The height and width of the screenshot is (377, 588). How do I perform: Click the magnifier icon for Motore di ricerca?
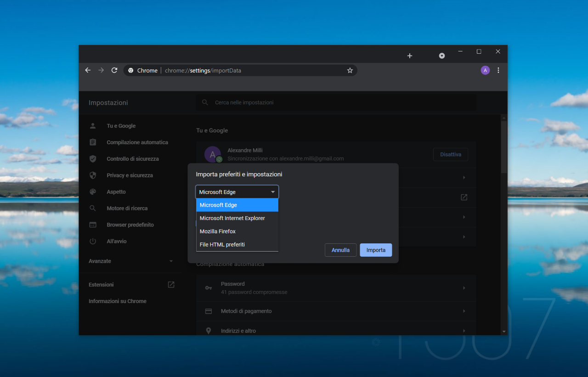(93, 208)
